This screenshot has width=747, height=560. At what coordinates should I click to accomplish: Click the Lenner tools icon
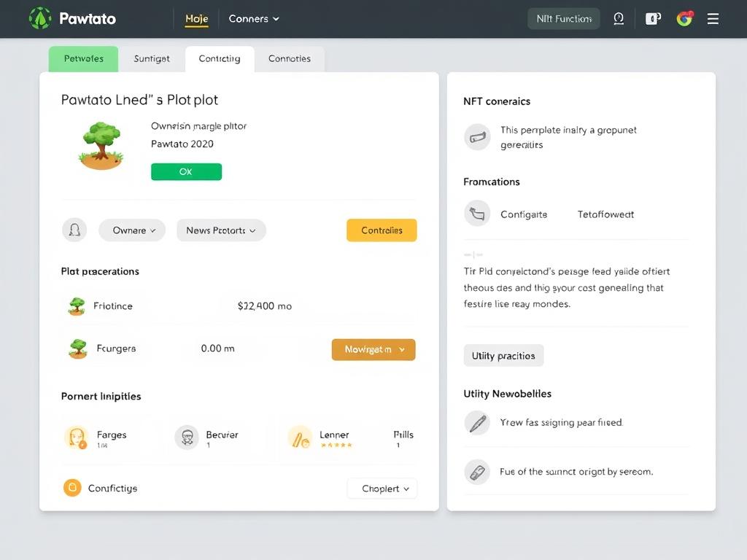[300, 437]
